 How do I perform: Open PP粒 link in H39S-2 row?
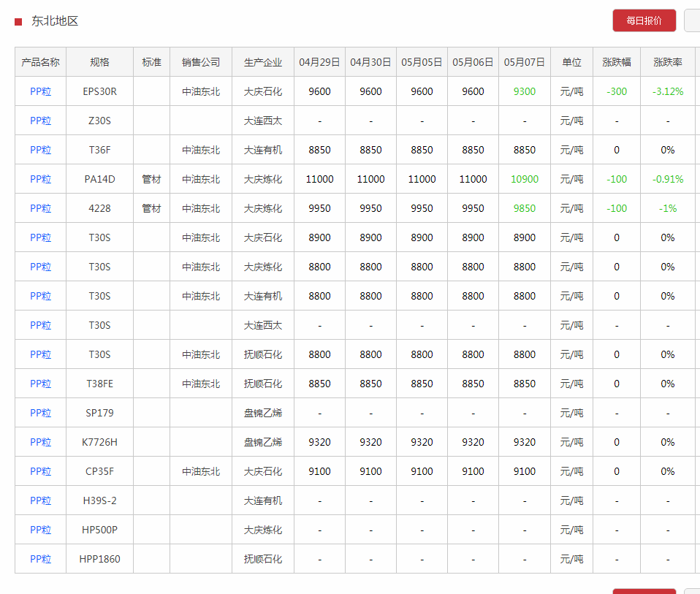pos(41,500)
